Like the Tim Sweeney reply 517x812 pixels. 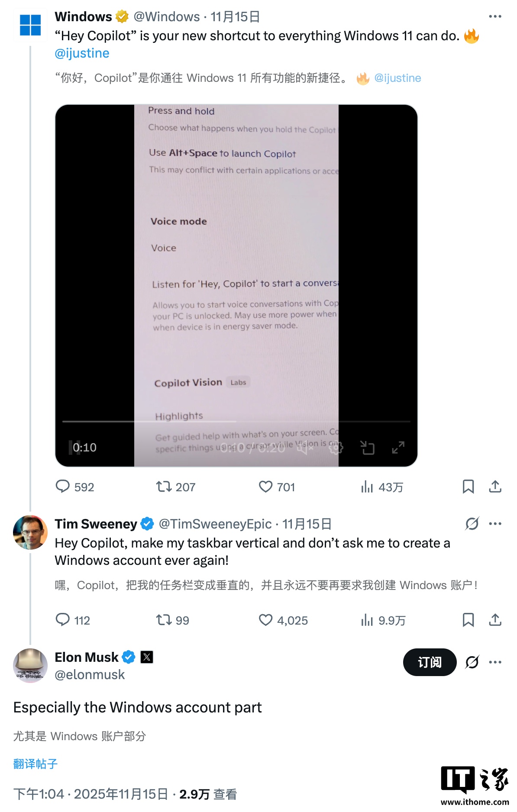(x=265, y=620)
